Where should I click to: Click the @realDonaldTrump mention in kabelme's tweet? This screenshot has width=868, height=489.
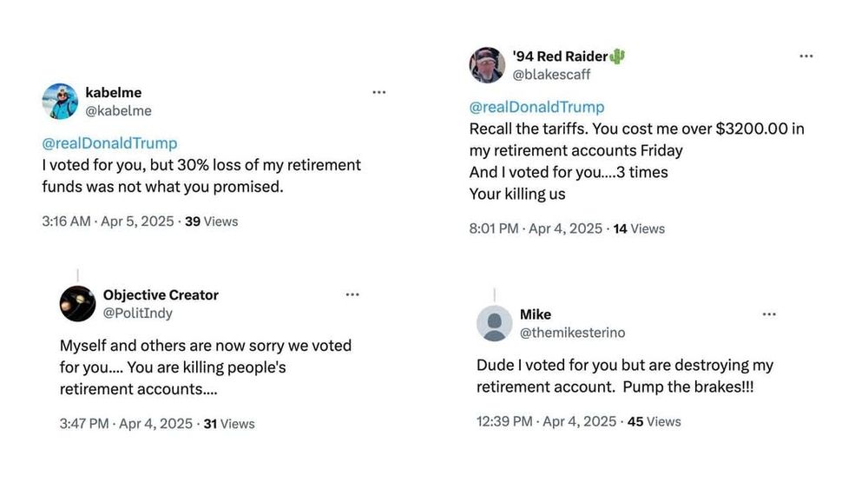point(109,143)
